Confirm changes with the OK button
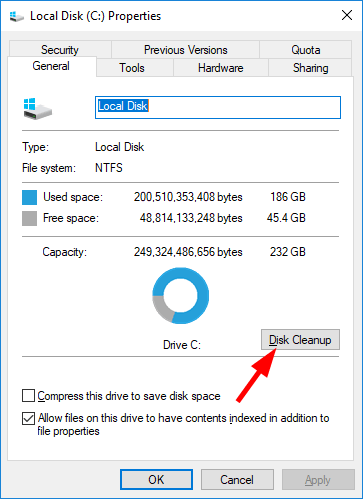This screenshot has height=499, width=363. click(x=156, y=480)
